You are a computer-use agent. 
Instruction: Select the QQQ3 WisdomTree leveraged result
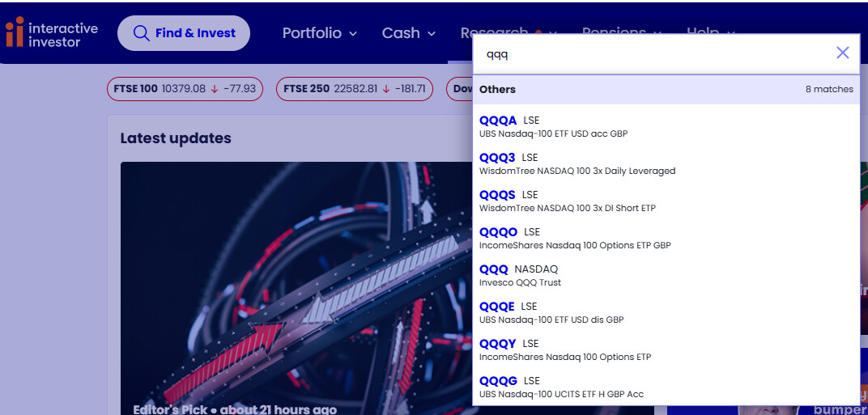[x=666, y=163]
